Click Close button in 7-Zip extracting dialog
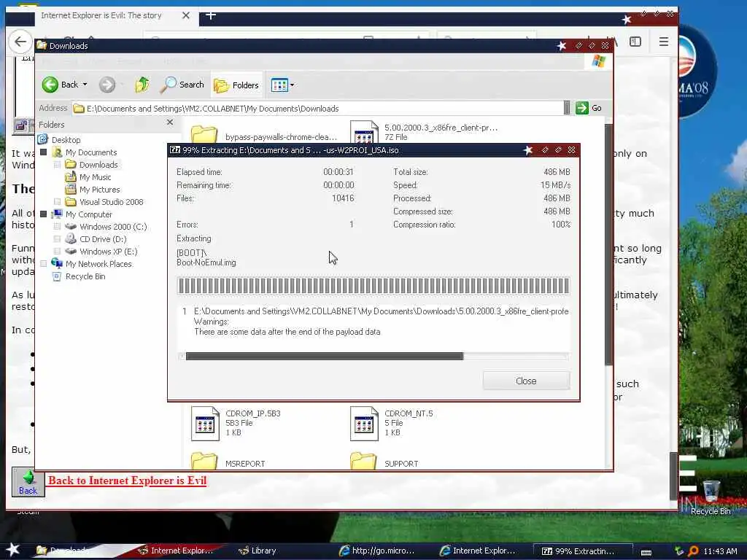This screenshot has height=560, width=747. click(x=526, y=381)
